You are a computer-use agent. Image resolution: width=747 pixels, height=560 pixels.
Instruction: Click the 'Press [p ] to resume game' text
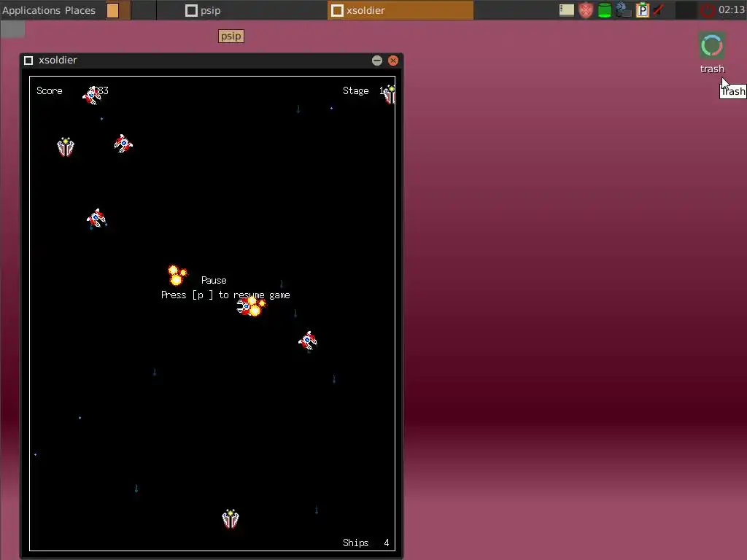(225, 295)
